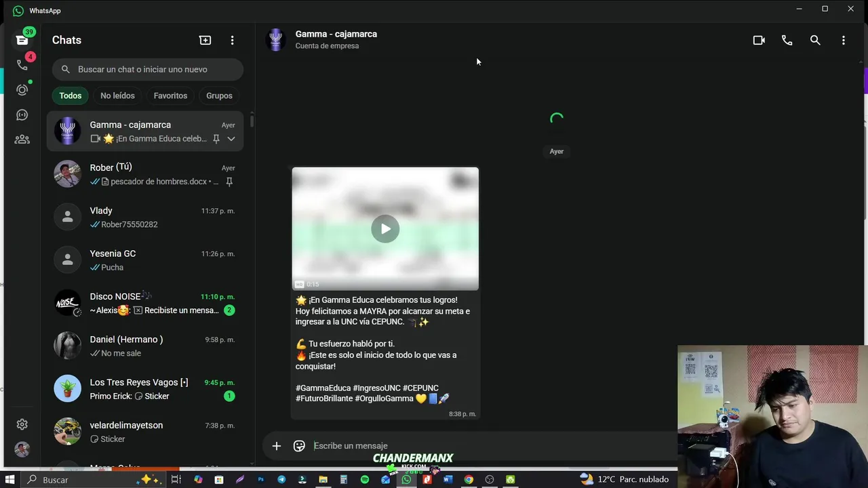Search within the conversation
The image size is (868, 488).
pyautogui.click(x=815, y=41)
